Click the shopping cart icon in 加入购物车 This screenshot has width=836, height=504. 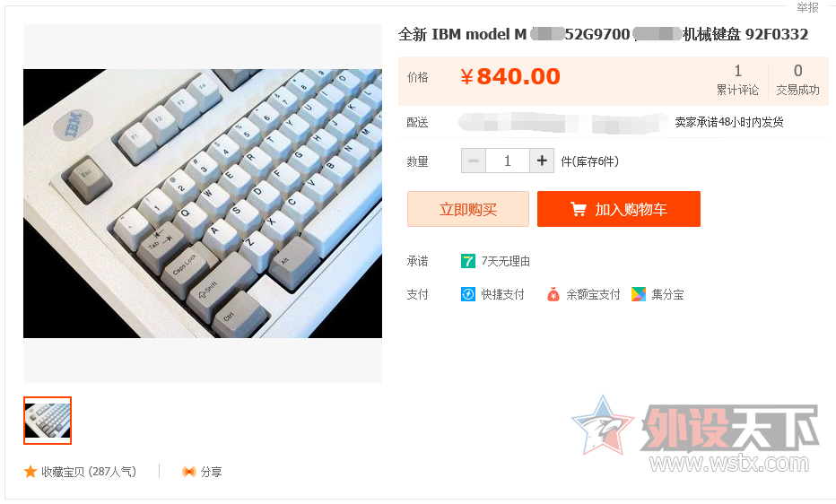pos(579,209)
